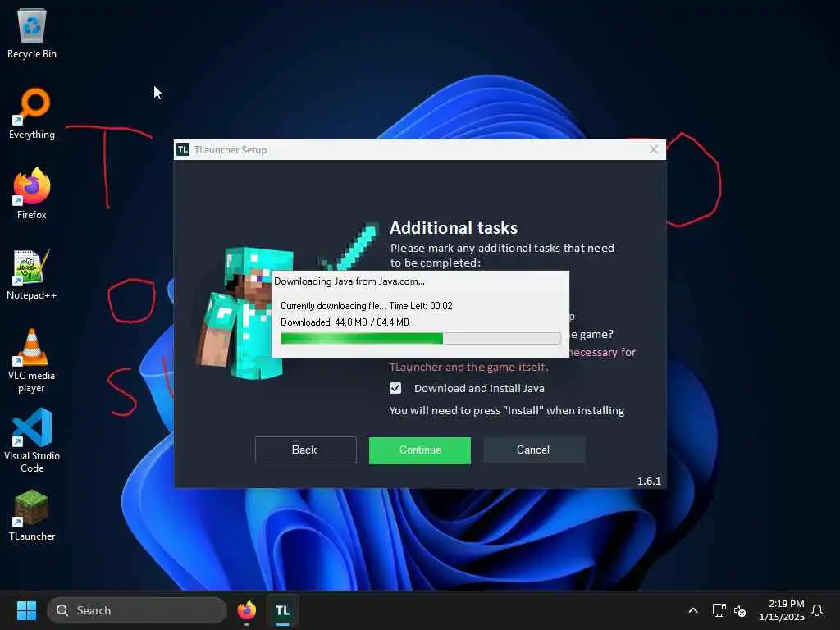Open the Recycle Bin desktop icon
This screenshot has width=840, height=630.
point(32,34)
